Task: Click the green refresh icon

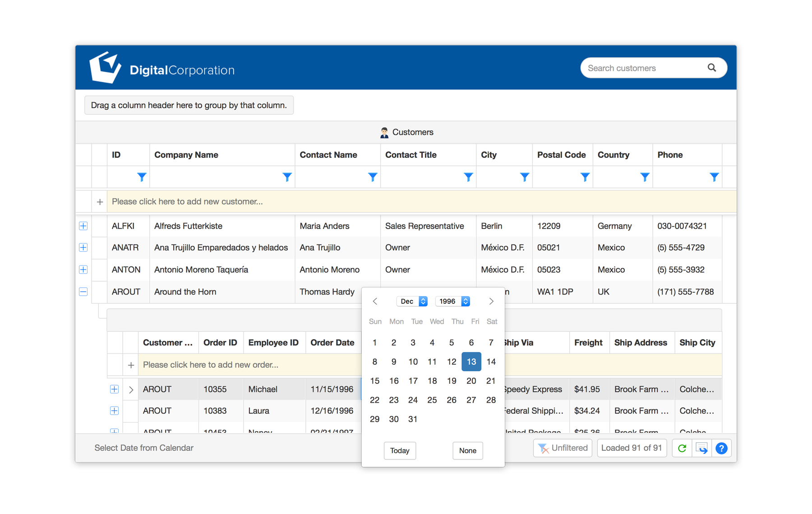Action: pyautogui.click(x=682, y=448)
